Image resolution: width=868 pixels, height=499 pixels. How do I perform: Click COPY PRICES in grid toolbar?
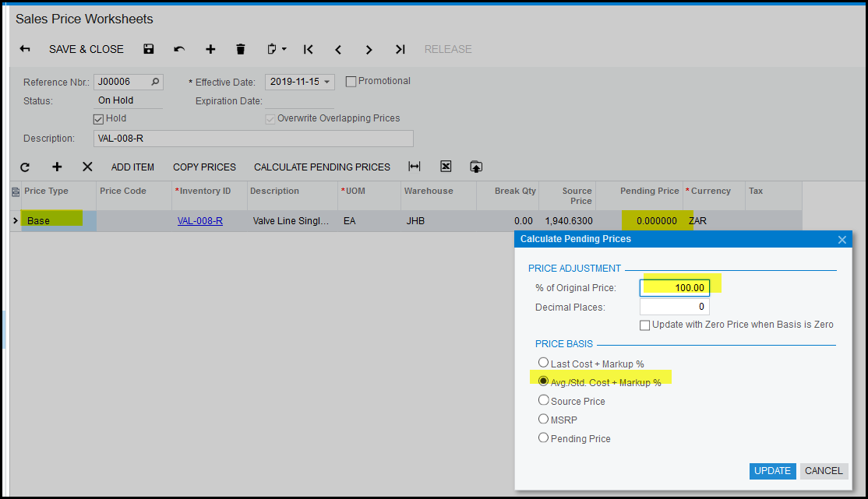click(204, 167)
